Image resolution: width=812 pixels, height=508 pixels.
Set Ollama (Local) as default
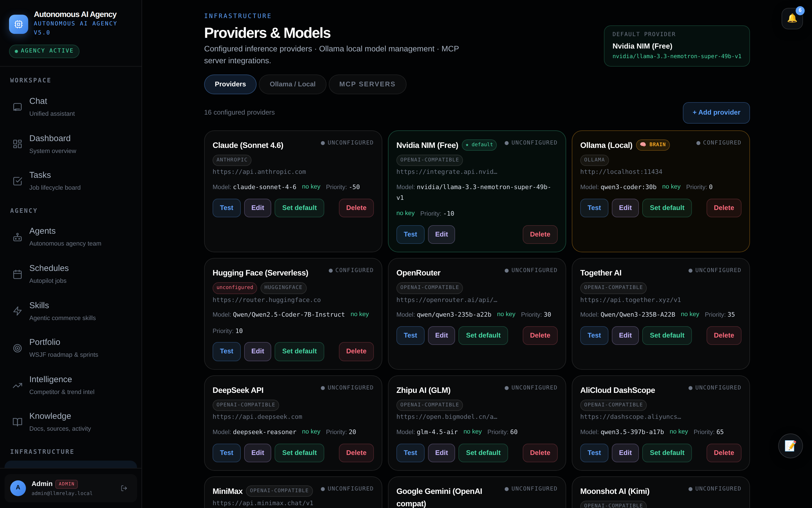(667, 208)
